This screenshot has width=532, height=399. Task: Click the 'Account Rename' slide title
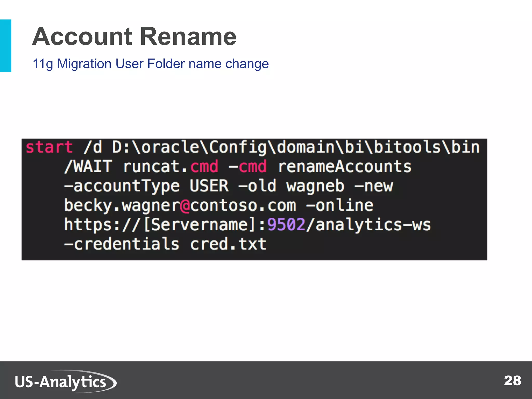(134, 36)
